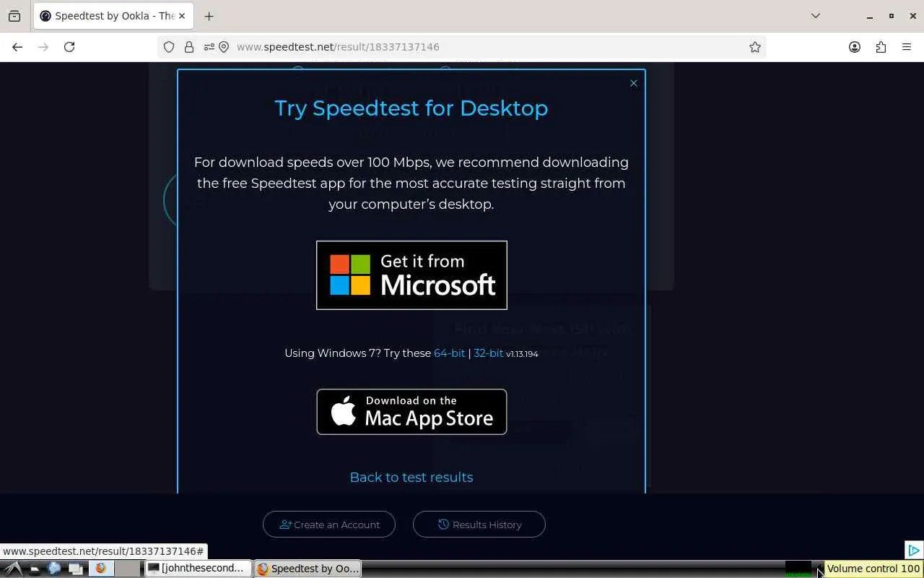Click the Get it from Microsoft badge

point(411,275)
